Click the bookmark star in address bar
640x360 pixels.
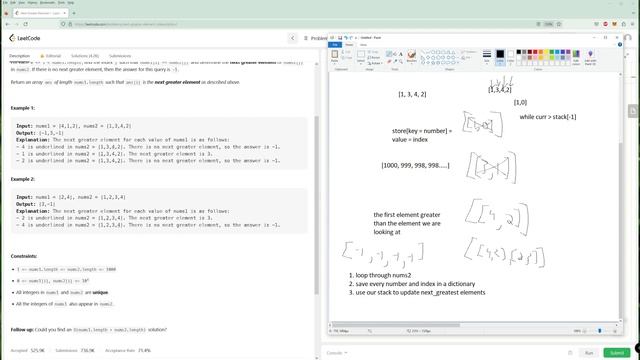pyautogui.click(x=559, y=24)
